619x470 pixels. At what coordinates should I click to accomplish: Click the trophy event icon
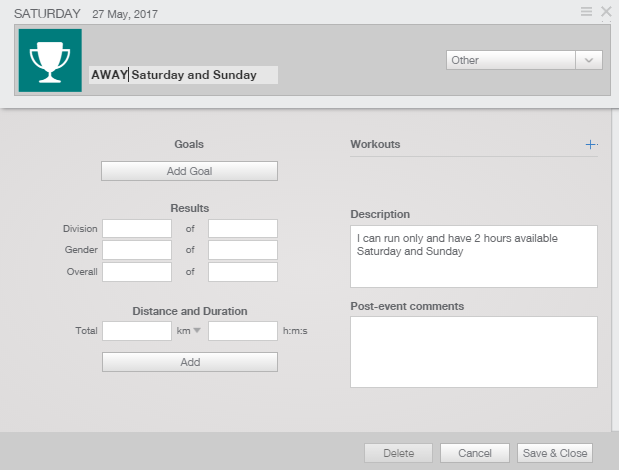point(50,60)
